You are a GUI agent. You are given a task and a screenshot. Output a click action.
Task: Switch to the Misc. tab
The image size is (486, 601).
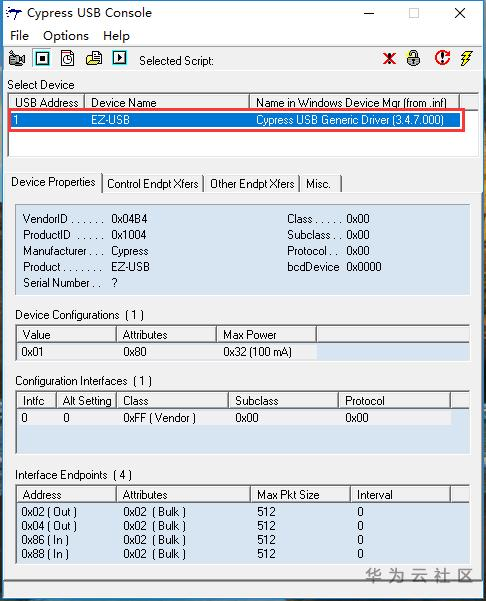pos(319,184)
